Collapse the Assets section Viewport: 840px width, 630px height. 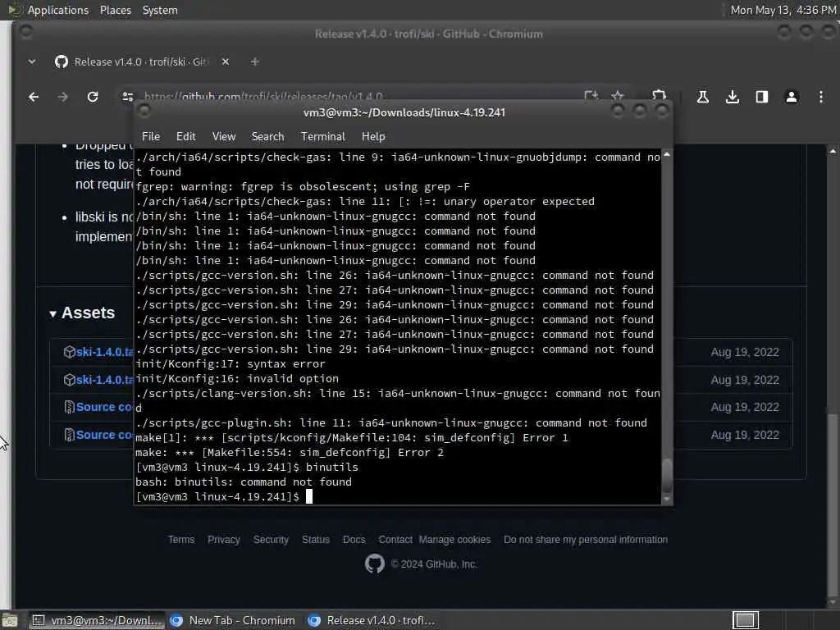click(82, 313)
